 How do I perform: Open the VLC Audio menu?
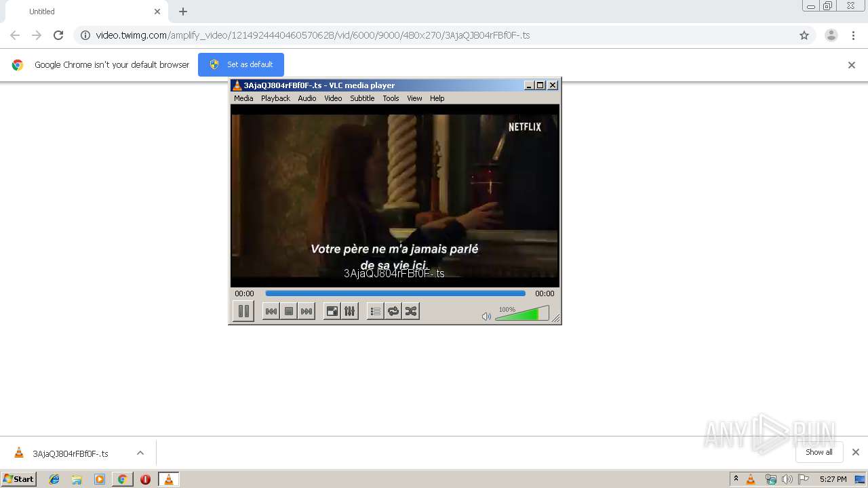pos(307,98)
